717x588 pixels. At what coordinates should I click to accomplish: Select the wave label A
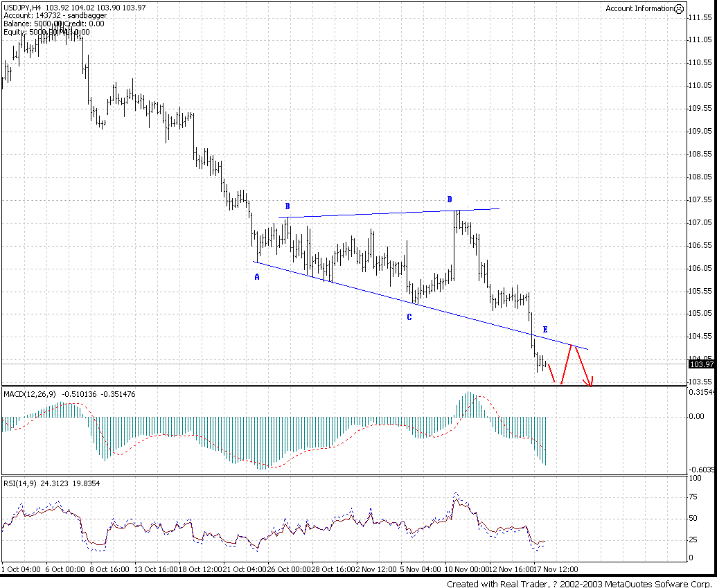click(x=257, y=277)
